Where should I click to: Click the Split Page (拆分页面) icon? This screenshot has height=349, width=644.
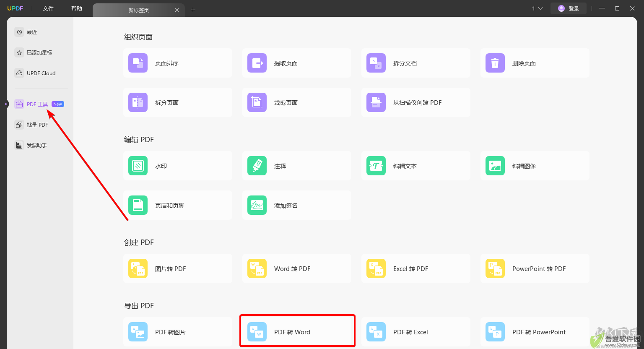[x=138, y=102]
